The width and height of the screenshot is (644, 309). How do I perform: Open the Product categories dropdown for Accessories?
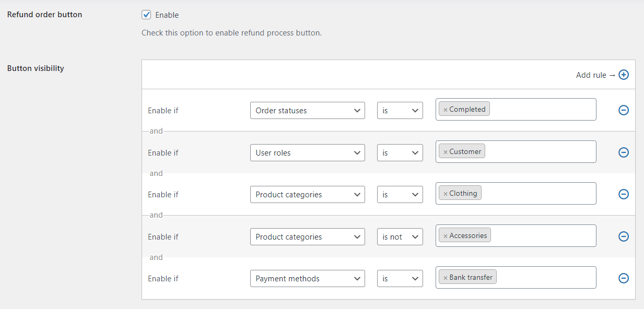[307, 237]
